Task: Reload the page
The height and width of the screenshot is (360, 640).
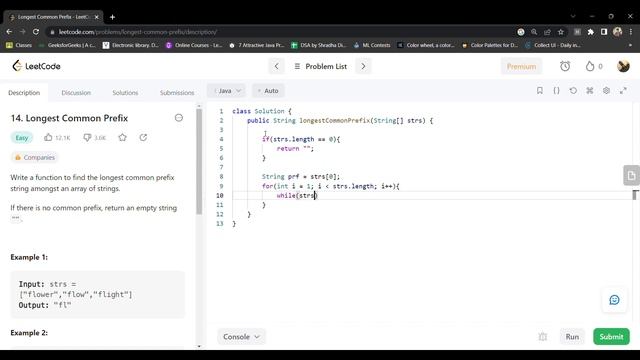Action: pos(36,32)
